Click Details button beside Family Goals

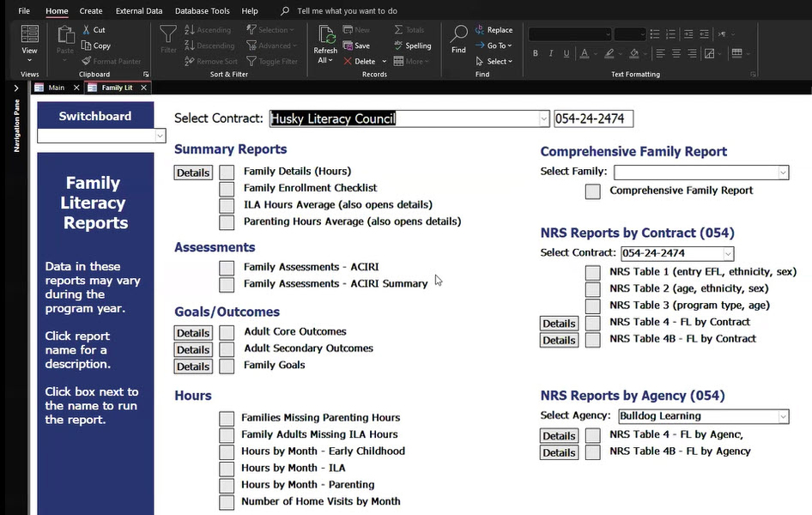pos(193,367)
